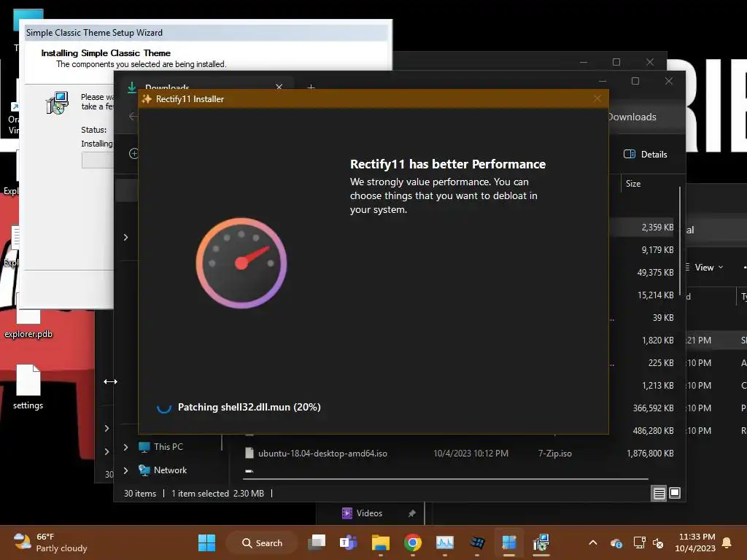Screen dimensions: 747x560
Task: Close the Downloads tab in File Explorer
Action: click(279, 87)
